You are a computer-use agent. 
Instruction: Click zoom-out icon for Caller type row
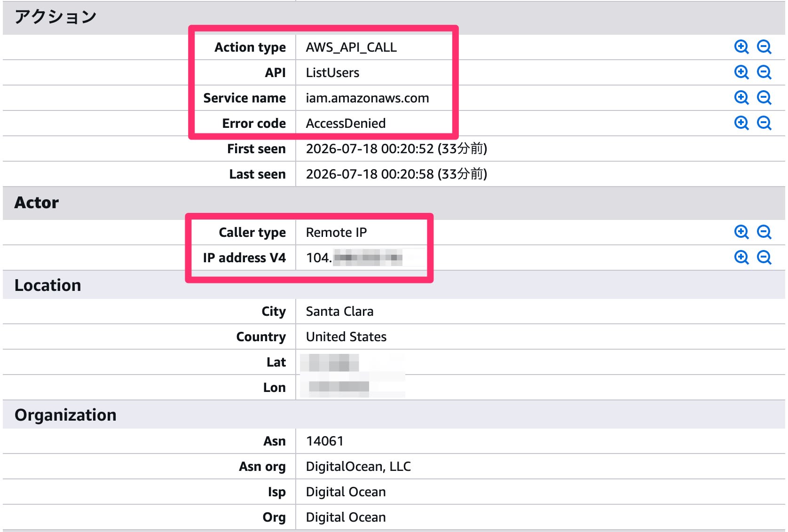[x=764, y=232]
